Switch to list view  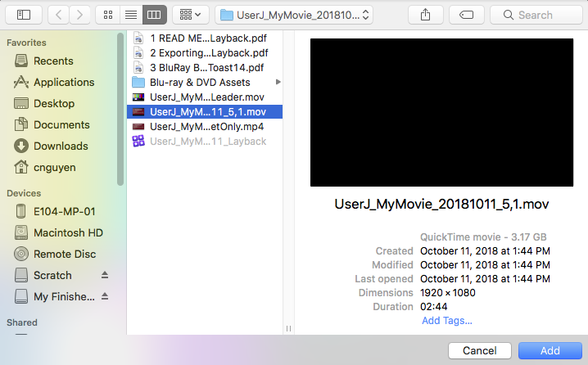(131, 15)
